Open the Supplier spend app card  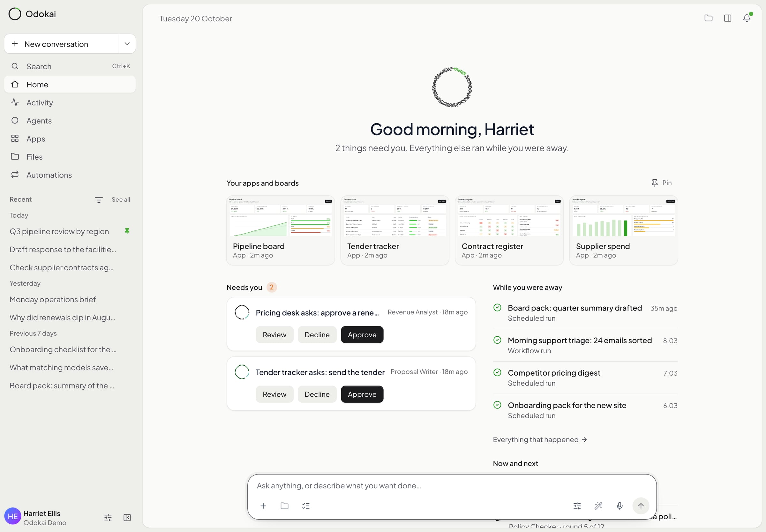[x=623, y=230]
